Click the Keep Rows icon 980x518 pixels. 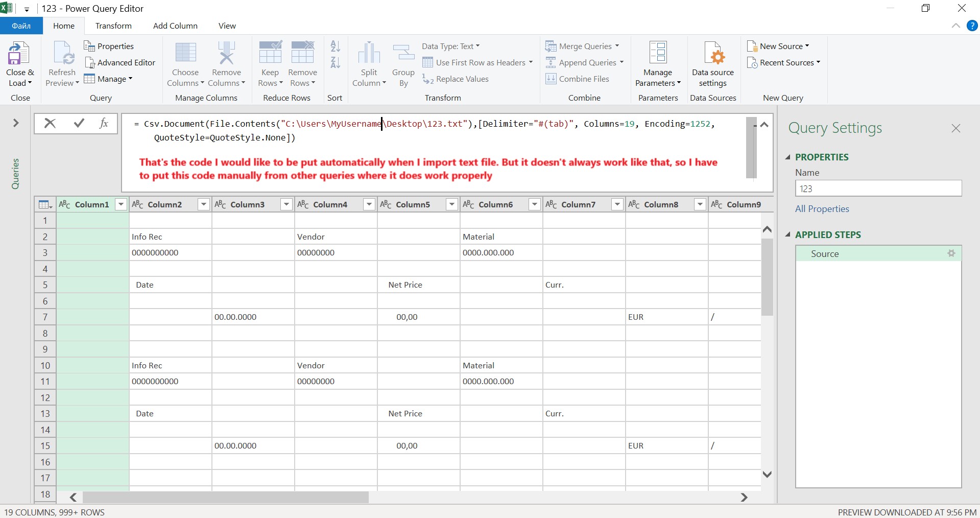click(x=270, y=53)
